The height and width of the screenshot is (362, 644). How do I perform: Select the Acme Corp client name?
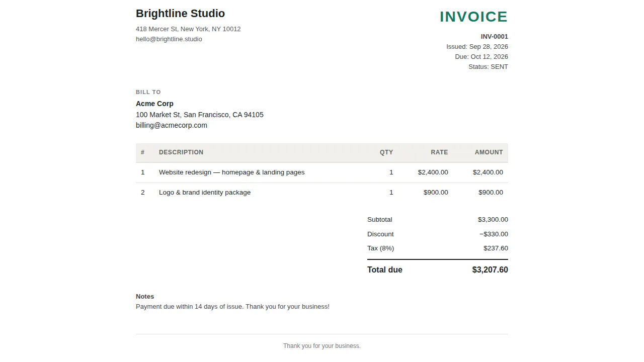point(154,104)
